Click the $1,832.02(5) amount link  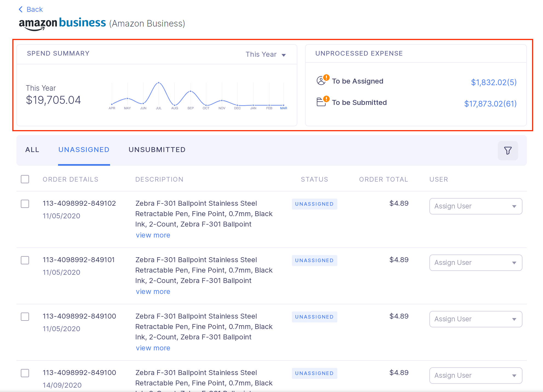[493, 82]
